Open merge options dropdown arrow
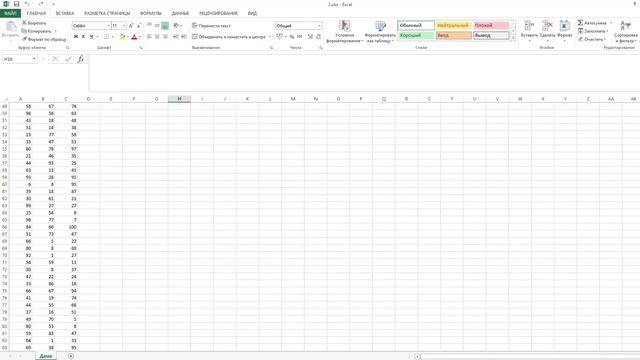The width and height of the screenshot is (640, 360). pyautogui.click(x=270, y=37)
